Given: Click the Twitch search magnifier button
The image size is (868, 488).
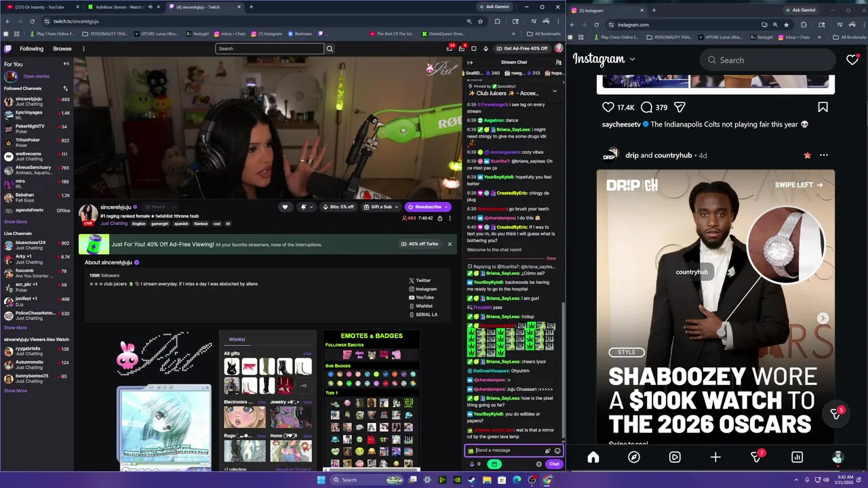Looking at the screenshot, I should pyautogui.click(x=330, y=48).
